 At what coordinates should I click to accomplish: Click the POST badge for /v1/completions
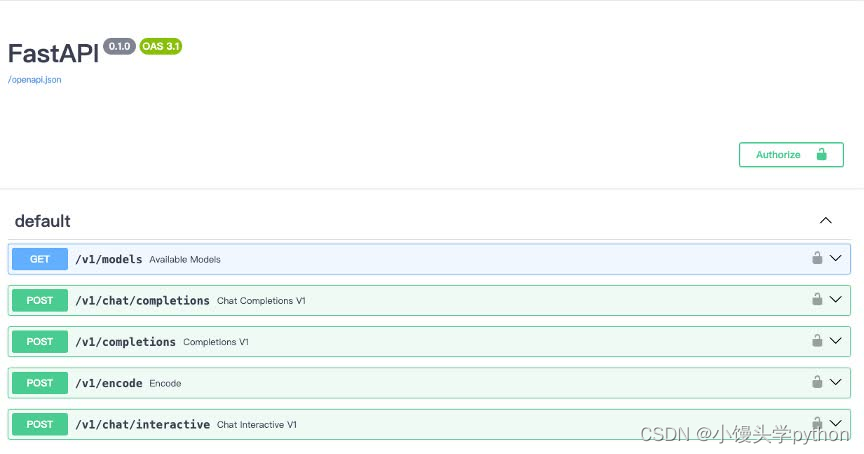40,342
